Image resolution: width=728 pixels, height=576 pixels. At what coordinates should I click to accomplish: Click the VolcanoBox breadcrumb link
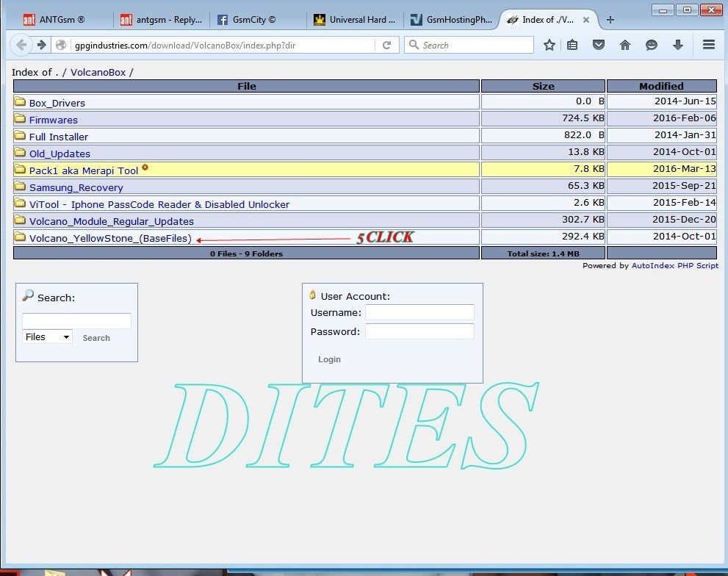pos(98,73)
